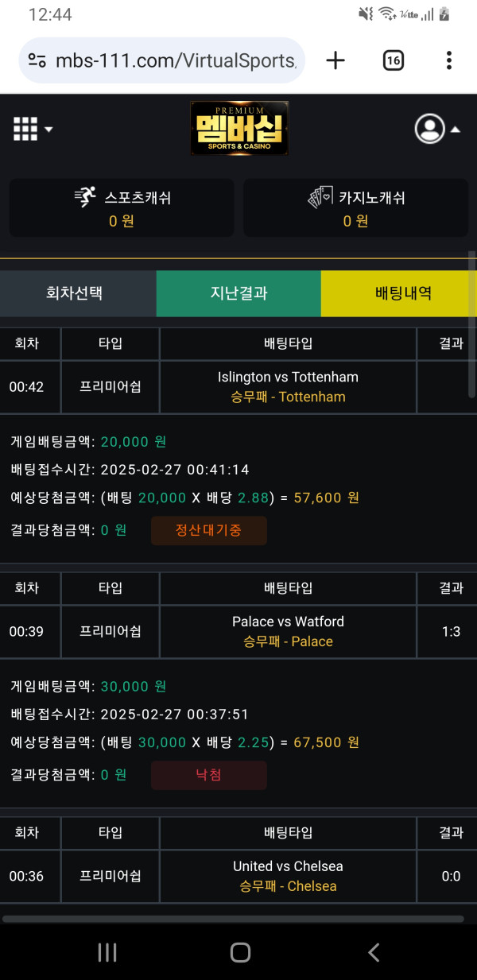Tap the browser tab counter showing 16

tap(393, 60)
